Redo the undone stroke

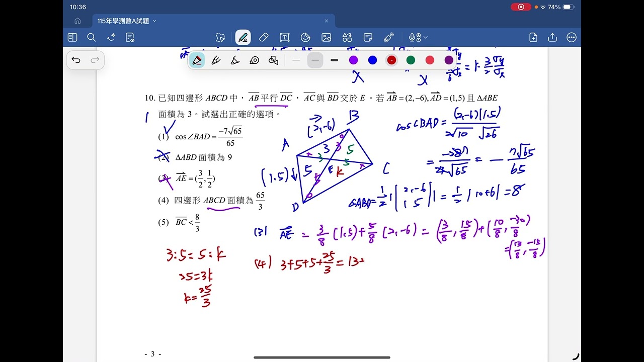point(95,60)
